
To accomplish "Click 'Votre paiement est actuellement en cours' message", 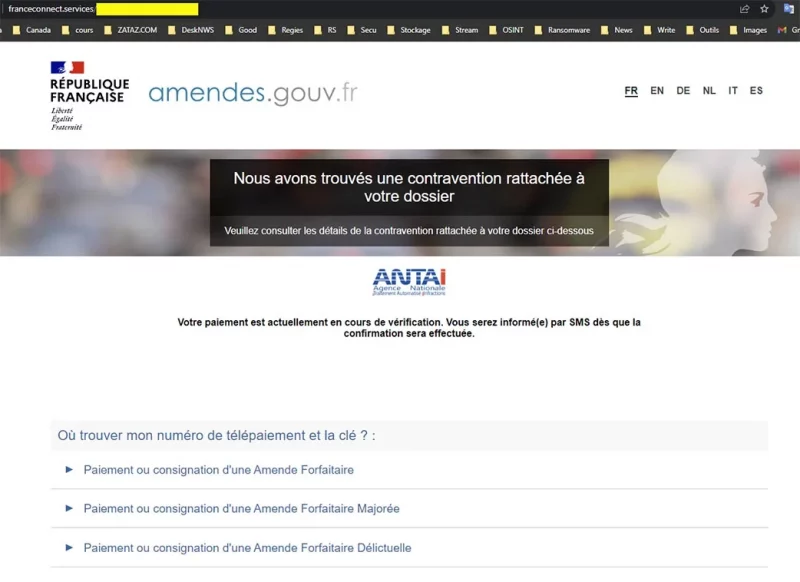I will 409,327.
